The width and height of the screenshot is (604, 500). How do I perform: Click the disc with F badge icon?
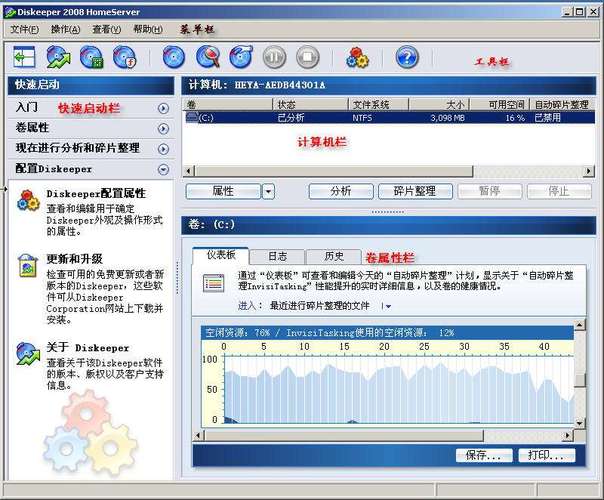[x=125, y=57]
